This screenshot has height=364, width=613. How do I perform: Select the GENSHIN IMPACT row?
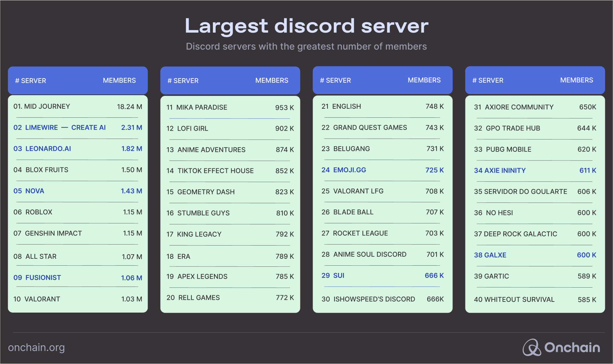[78, 233]
